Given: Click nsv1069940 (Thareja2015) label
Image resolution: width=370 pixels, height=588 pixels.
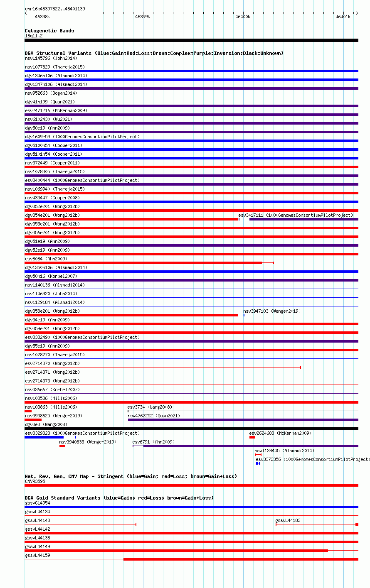Looking at the screenshot, I should [55, 189].
